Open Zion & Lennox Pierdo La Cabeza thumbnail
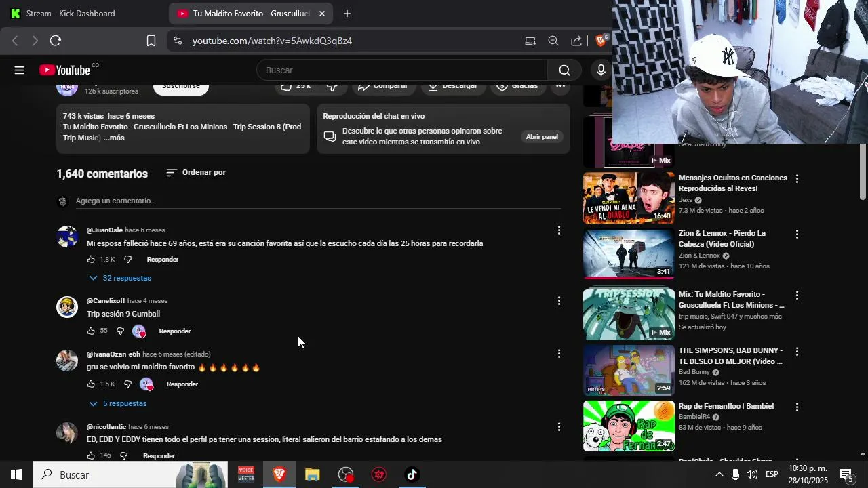Viewport: 868px width, 488px height. click(x=629, y=253)
